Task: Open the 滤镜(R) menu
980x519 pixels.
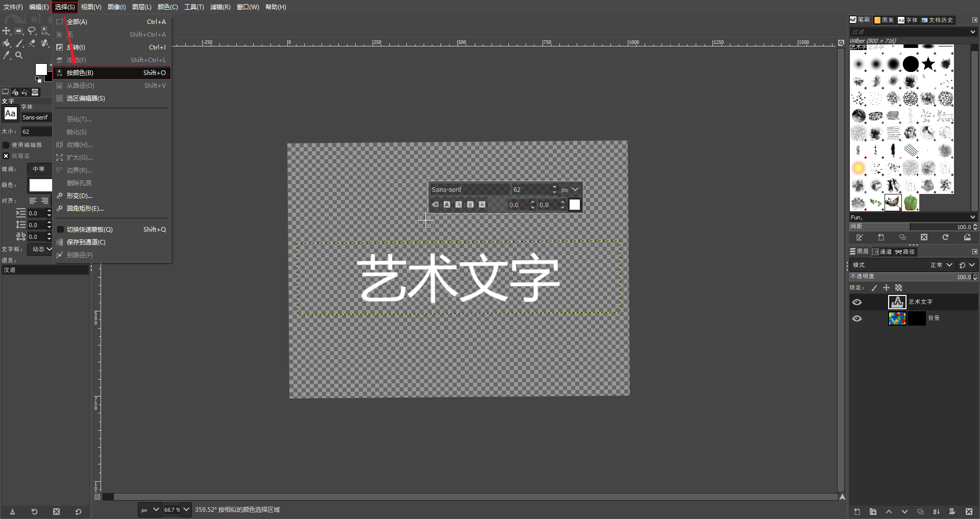Action: [220, 7]
